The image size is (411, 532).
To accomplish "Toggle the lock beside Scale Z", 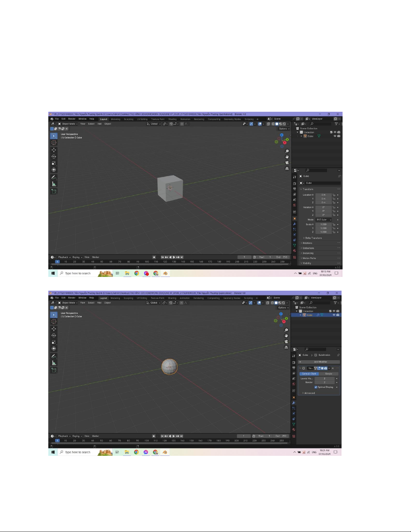I will pyautogui.click(x=334, y=232).
